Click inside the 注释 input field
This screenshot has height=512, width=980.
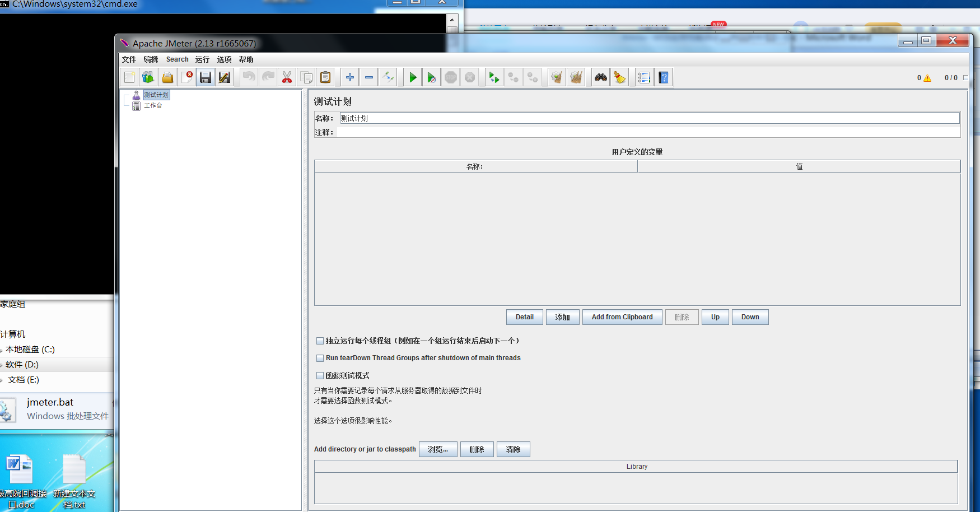click(560, 132)
